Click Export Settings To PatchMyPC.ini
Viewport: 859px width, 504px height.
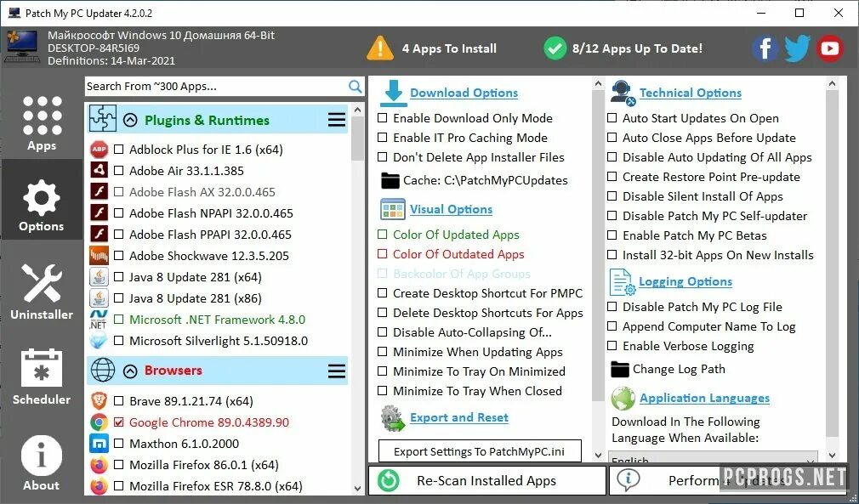click(480, 451)
